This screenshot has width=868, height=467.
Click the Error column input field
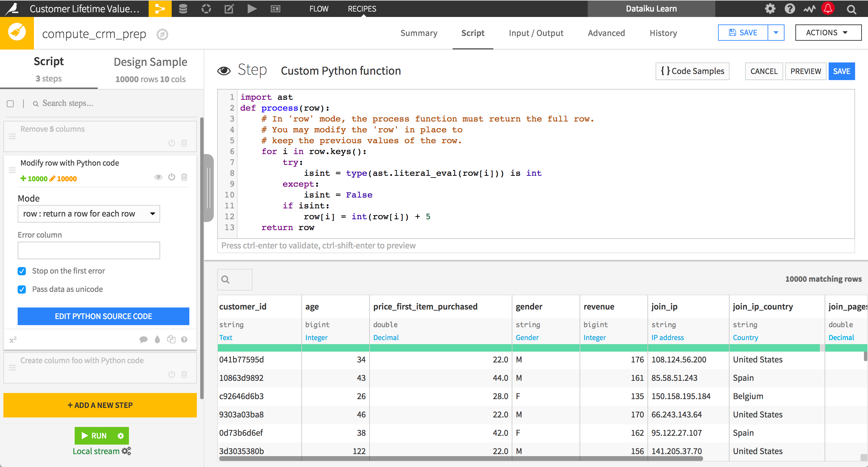click(89, 250)
